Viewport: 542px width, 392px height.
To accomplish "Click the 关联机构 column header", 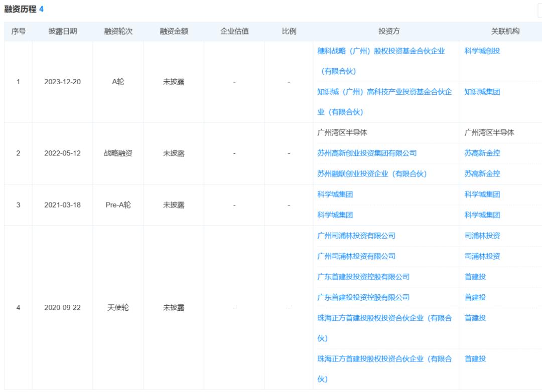I will (505, 32).
